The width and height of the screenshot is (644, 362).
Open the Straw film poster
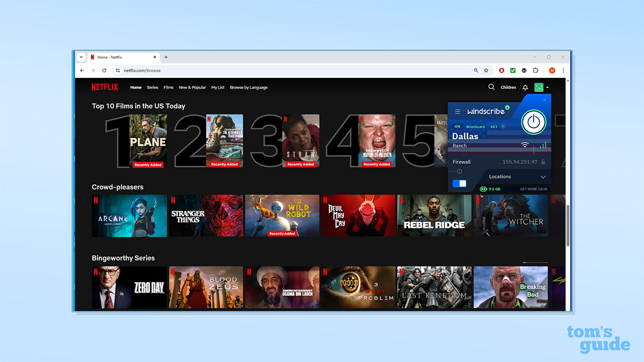click(x=301, y=141)
